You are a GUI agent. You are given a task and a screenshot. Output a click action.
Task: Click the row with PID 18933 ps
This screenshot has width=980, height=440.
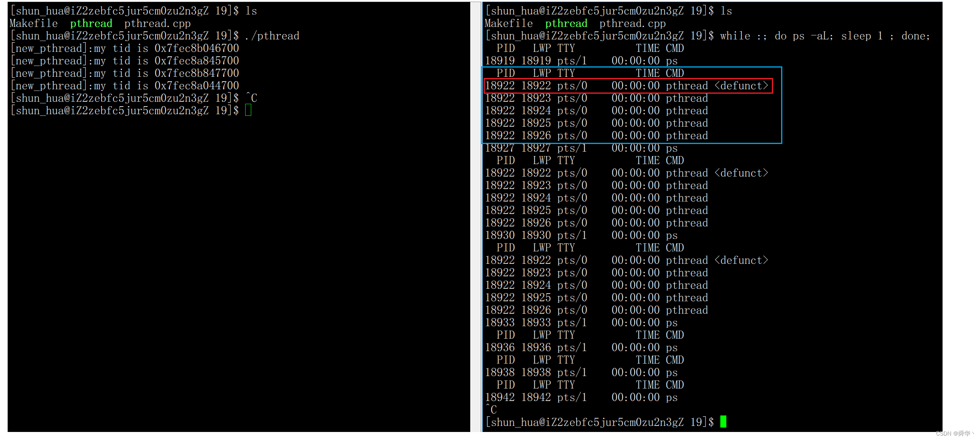pos(581,323)
